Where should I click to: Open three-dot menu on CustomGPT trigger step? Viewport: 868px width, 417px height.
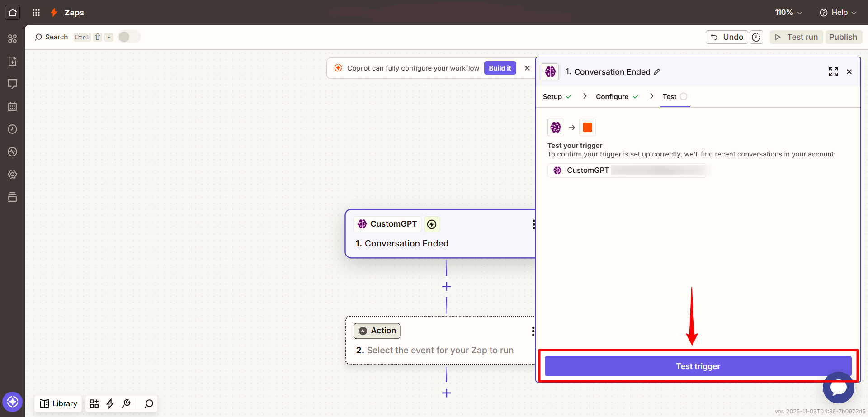coord(533,224)
